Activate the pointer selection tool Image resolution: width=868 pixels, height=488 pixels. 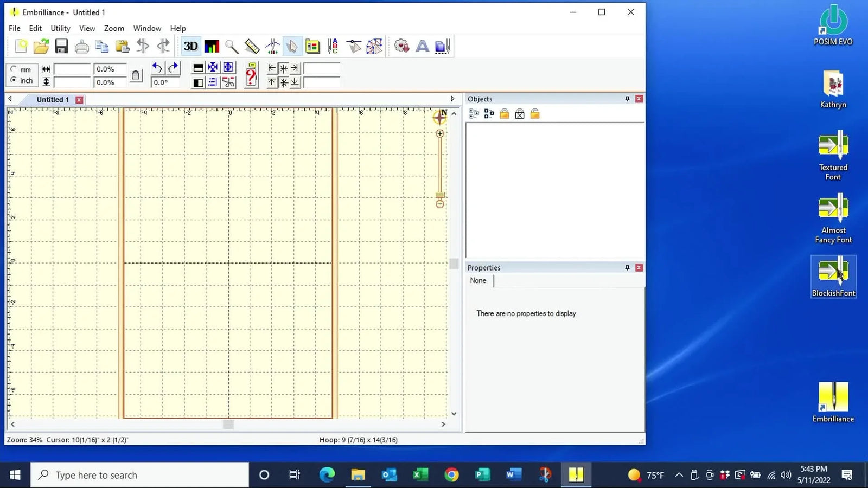click(293, 47)
